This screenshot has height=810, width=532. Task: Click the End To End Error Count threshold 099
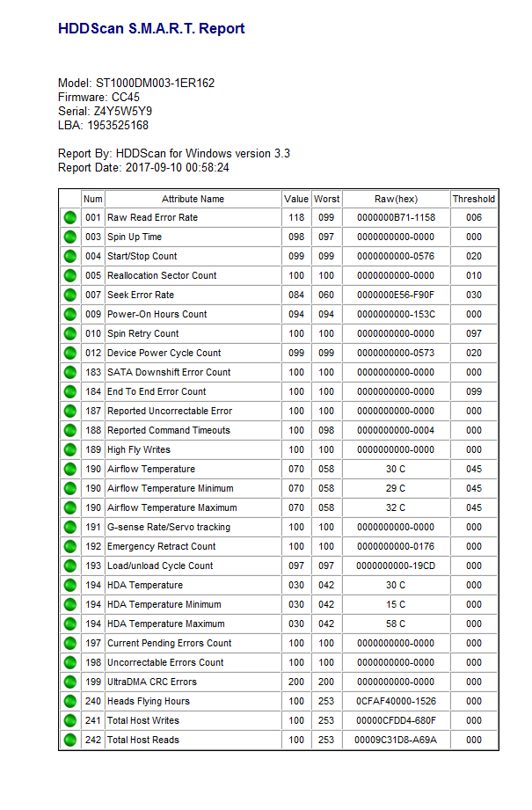pyautogui.click(x=474, y=391)
